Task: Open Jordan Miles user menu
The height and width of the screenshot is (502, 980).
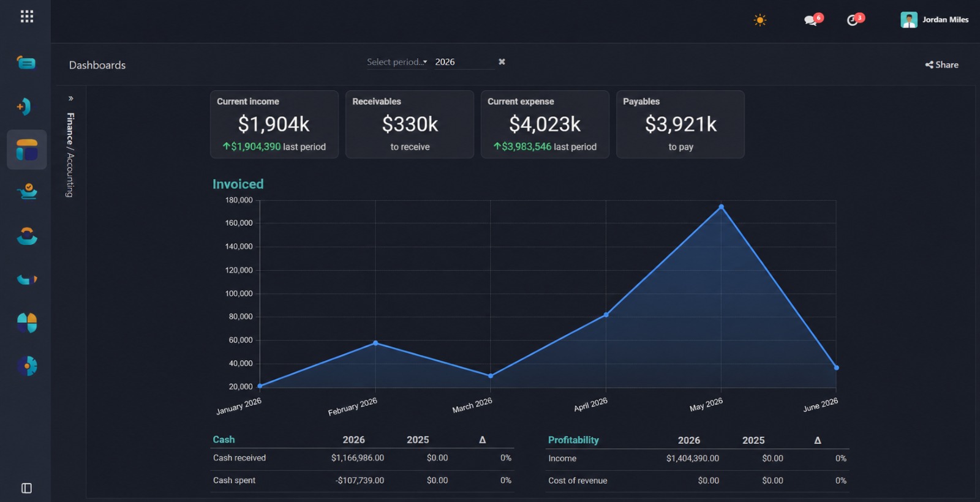Action: coord(935,20)
